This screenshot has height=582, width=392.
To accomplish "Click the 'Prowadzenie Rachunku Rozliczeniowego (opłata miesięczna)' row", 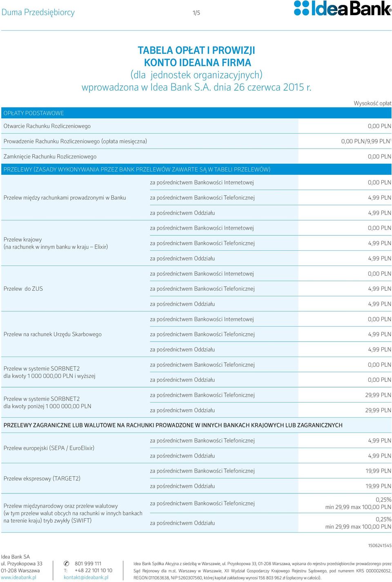I will click(x=196, y=141).
